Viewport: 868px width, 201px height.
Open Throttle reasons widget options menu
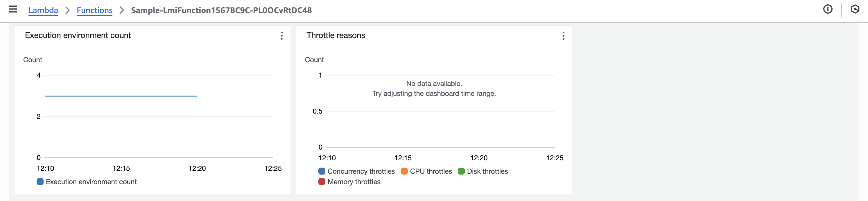click(x=563, y=36)
